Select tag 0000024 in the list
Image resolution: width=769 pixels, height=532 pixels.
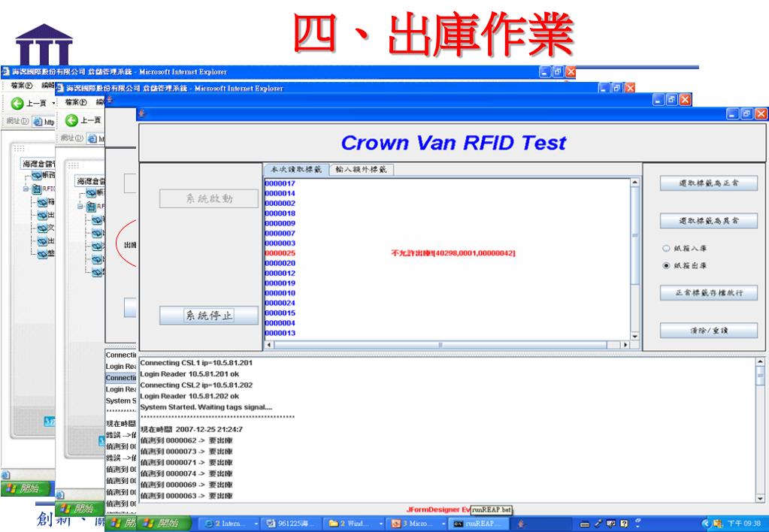pyautogui.click(x=280, y=303)
